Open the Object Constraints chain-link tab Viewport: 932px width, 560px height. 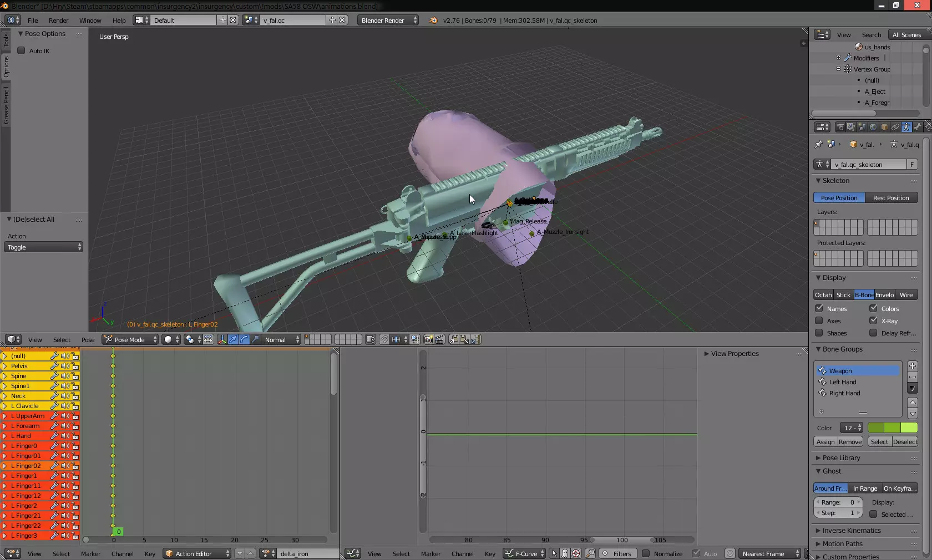895,127
